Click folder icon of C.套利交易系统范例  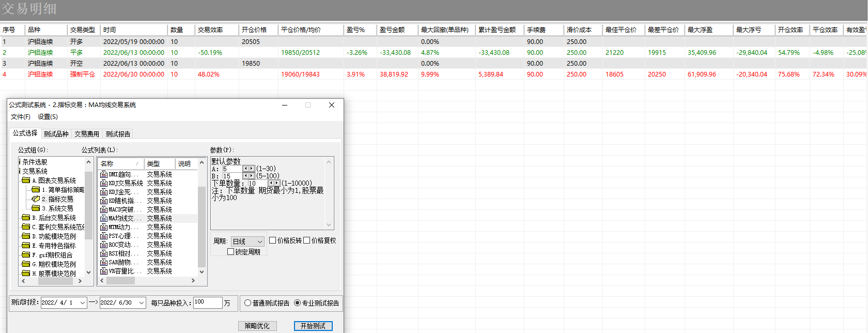pos(26,227)
